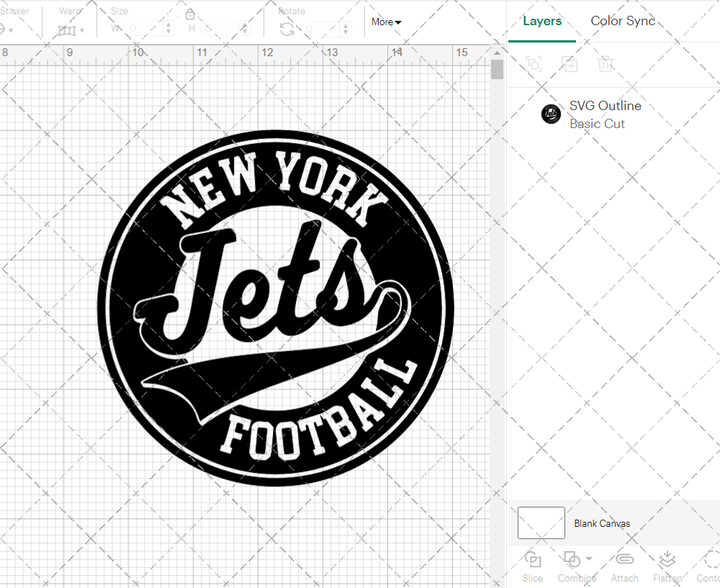720x588 pixels.
Task: Click the Delete layer trash icon
Action: point(606,64)
